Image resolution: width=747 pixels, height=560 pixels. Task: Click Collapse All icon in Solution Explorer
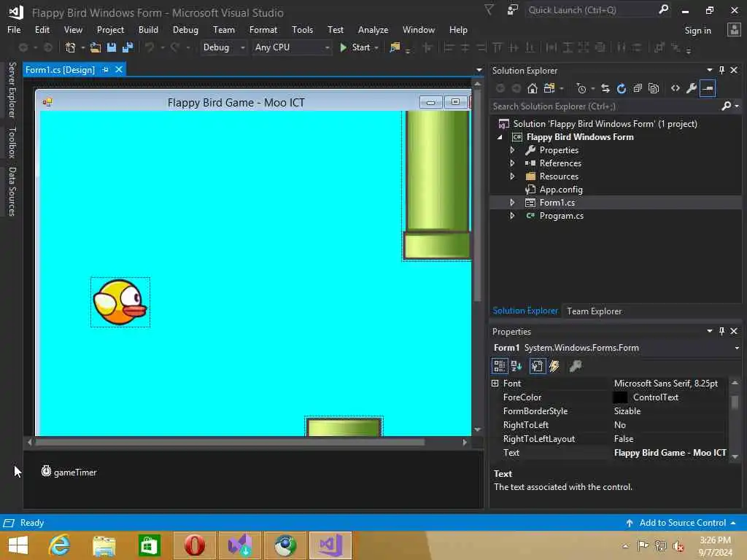[x=638, y=88]
